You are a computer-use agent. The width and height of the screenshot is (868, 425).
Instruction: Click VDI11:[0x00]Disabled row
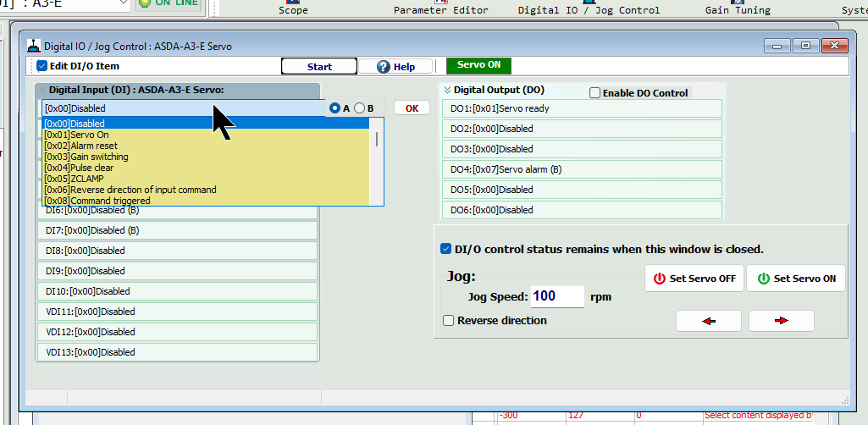(177, 312)
